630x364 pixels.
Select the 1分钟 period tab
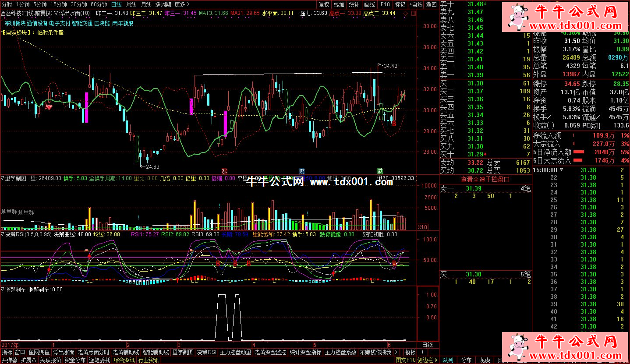point(22,4)
